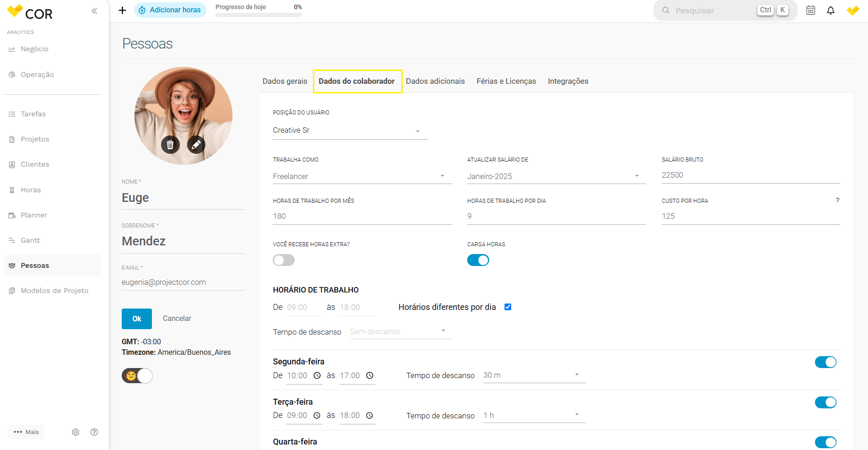The height and width of the screenshot is (450, 868).
Task: Edit profile photo with pencil icon
Action: (196, 145)
